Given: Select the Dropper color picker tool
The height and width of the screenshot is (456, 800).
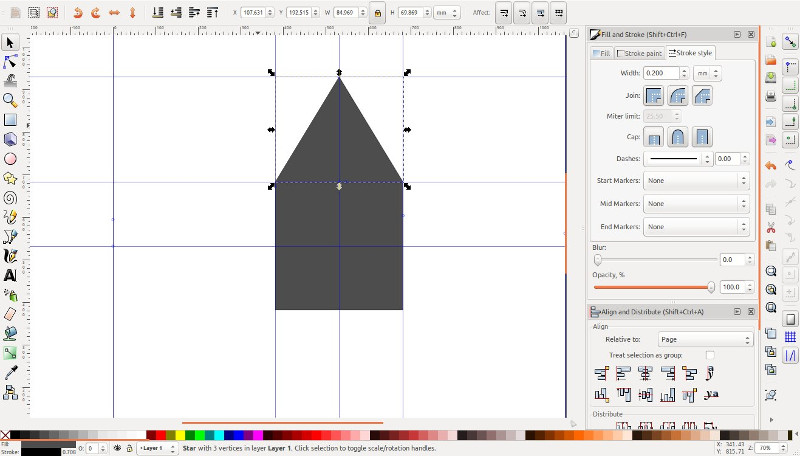Looking at the screenshot, I should (x=10, y=372).
